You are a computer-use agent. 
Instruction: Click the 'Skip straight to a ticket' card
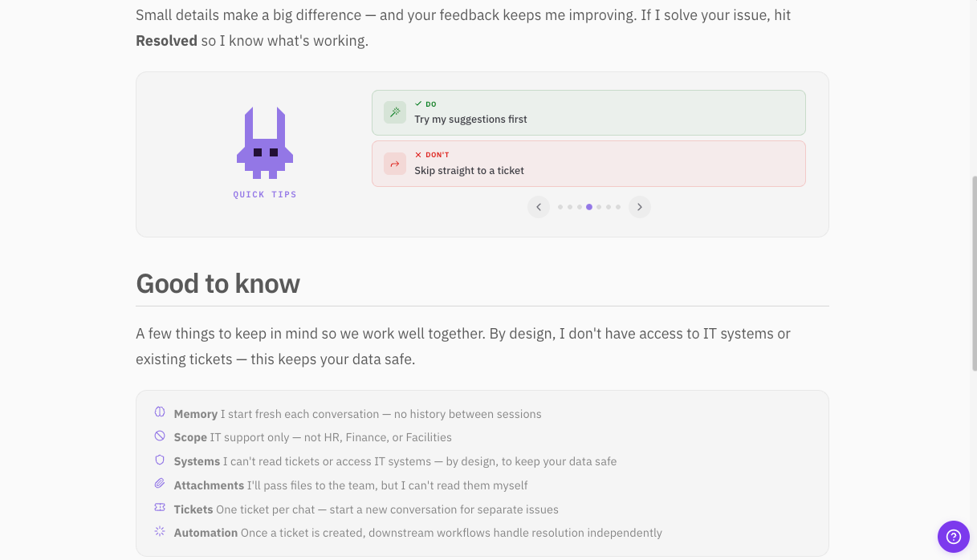coord(588,164)
